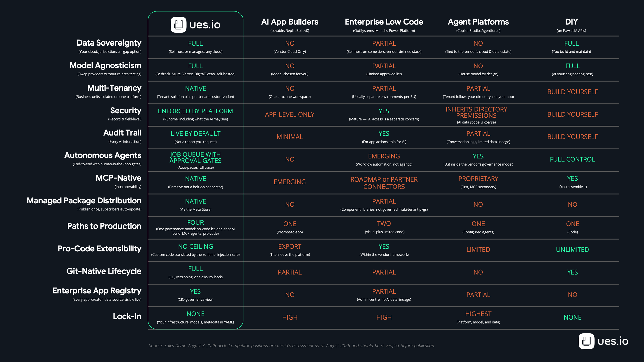The width and height of the screenshot is (644, 362).
Task: Click HIGHEST in the Lock-In row
Action: 478,314
